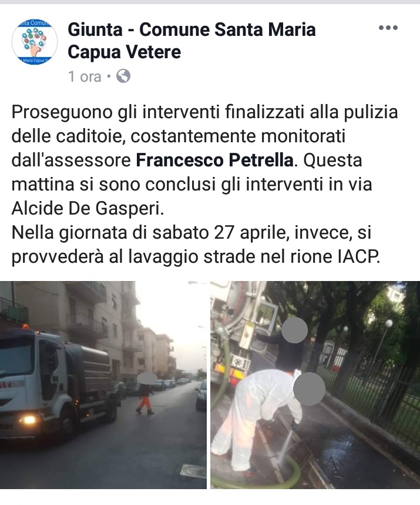Image resolution: width=420 pixels, height=505 pixels.
Task: Open Giunta - Comune Santa Maria page name
Action: click(191, 41)
